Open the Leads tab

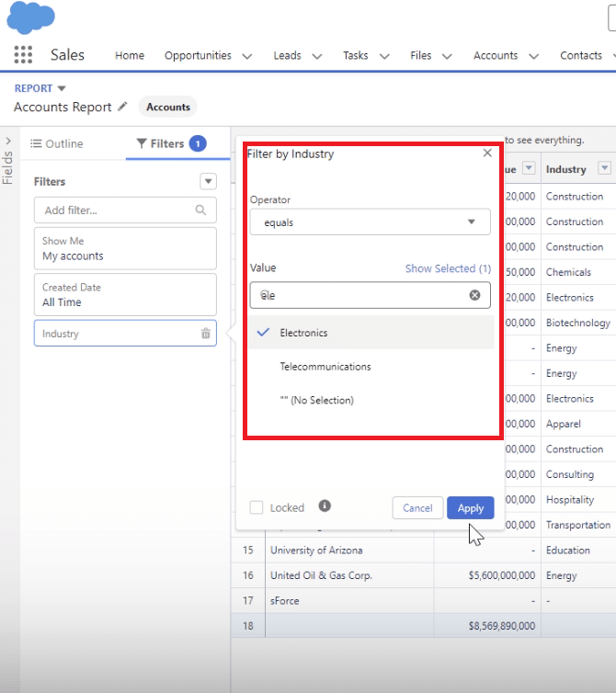[x=287, y=55]
